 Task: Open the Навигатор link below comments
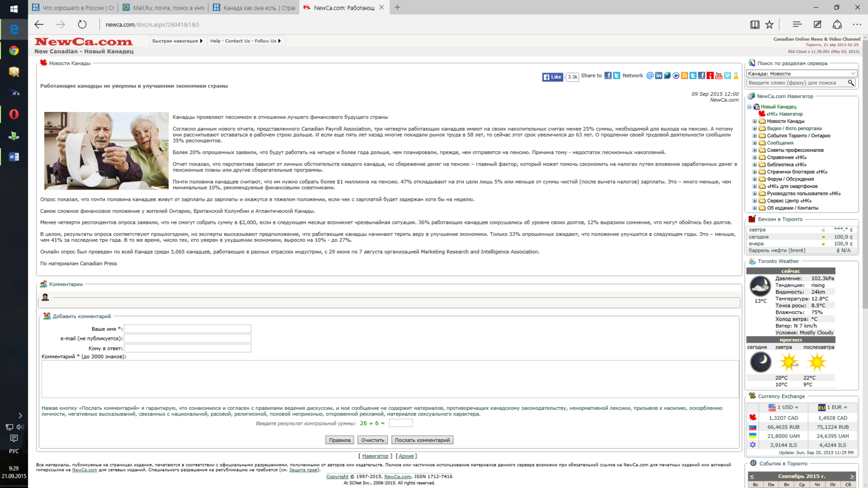[375, 456]
